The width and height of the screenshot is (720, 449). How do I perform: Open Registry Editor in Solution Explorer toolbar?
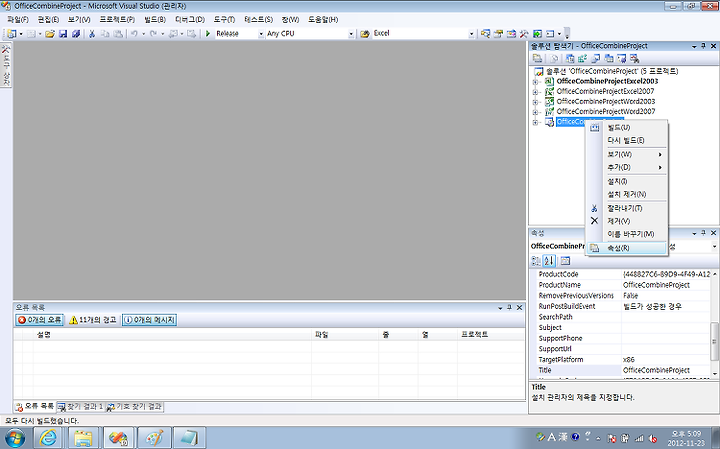(583, 58)
